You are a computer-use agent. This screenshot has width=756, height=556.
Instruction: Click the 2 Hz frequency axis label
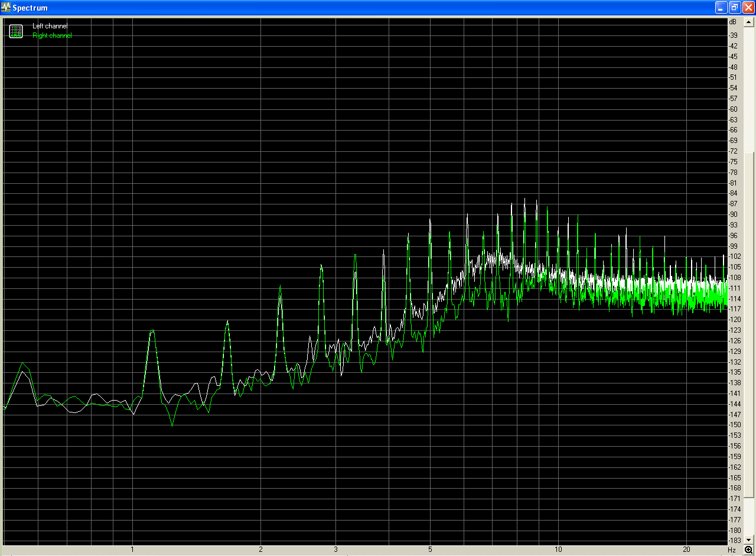[x=260, y=550]
